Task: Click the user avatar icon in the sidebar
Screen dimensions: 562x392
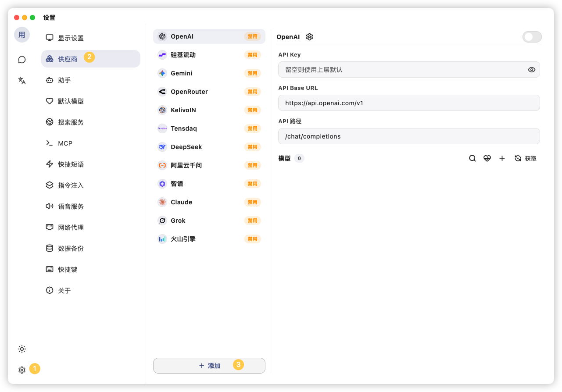Action: coord(21,35)
